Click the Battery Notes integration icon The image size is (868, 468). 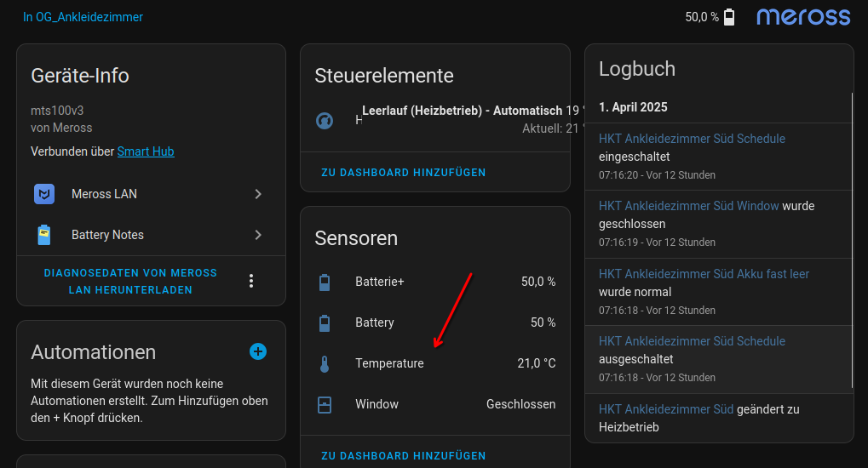[44, 235]
